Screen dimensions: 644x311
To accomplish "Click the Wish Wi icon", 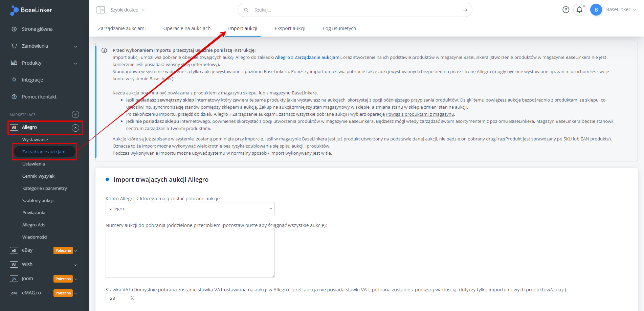I will click(14, 265).
